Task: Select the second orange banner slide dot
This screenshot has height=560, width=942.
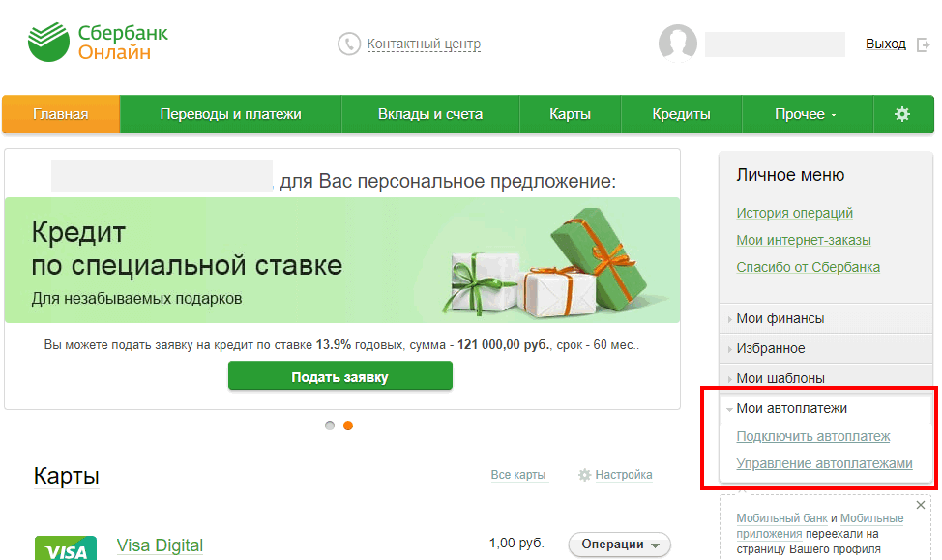Action: tap(348, 426)
